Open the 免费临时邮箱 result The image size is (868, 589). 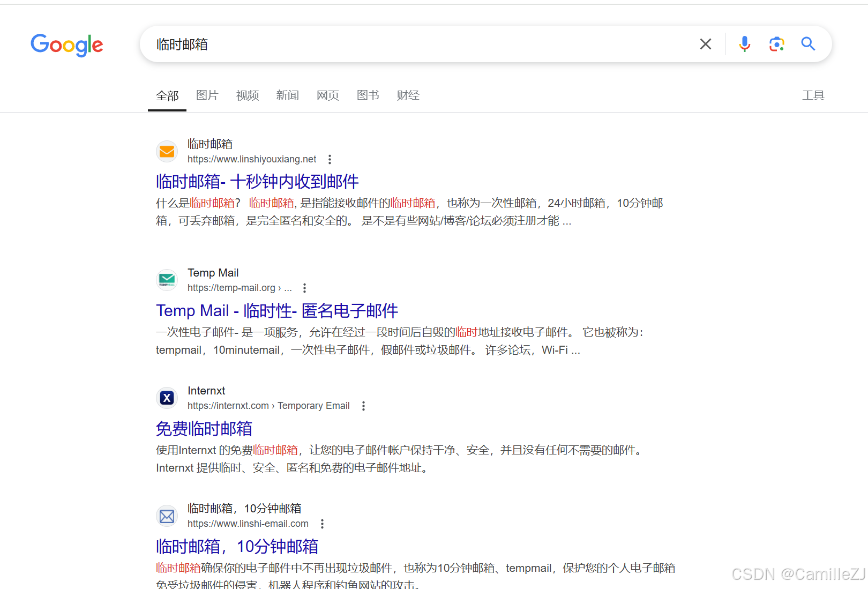(204, 428)
